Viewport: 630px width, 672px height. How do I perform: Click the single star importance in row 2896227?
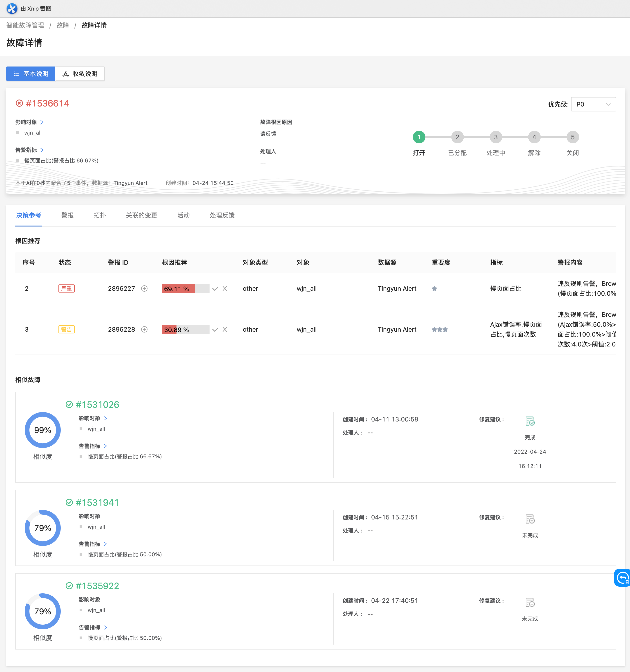click(x=434, y=288)
